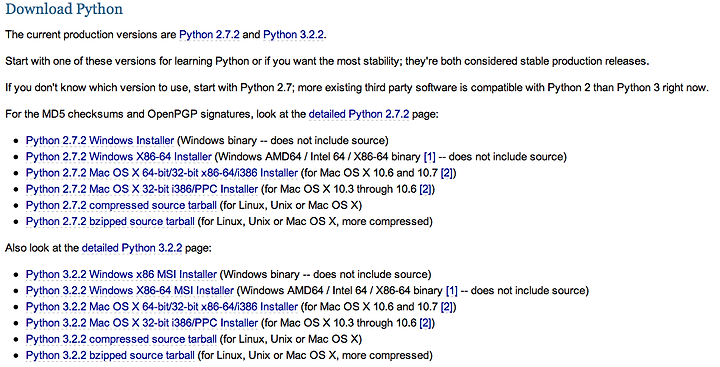Viewport: 720px width, 367px height.
Task: Download Python 3.2.2 Windows X86-64 MSI Installer
Action: (130, 290)
